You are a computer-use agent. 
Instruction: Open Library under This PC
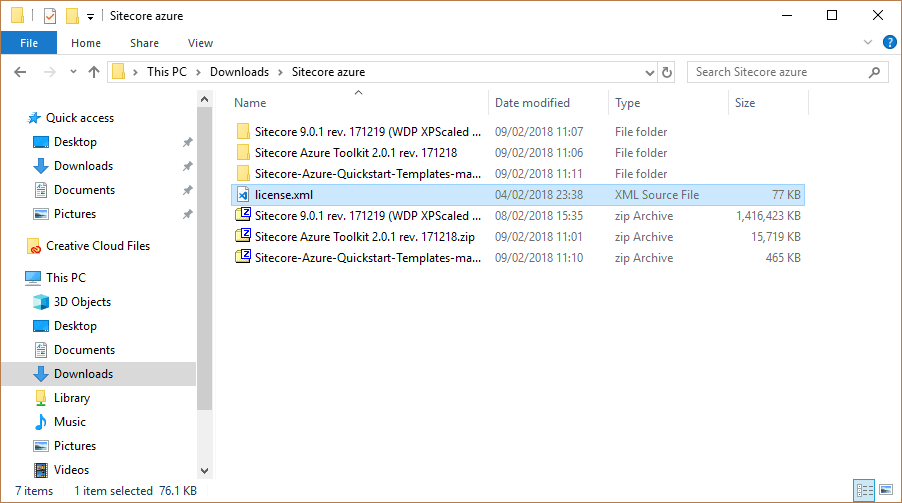point(72,398)
